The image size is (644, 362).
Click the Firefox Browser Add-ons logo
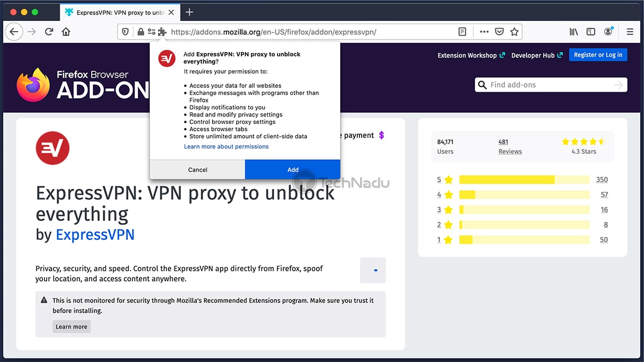[x=82, y=85]
